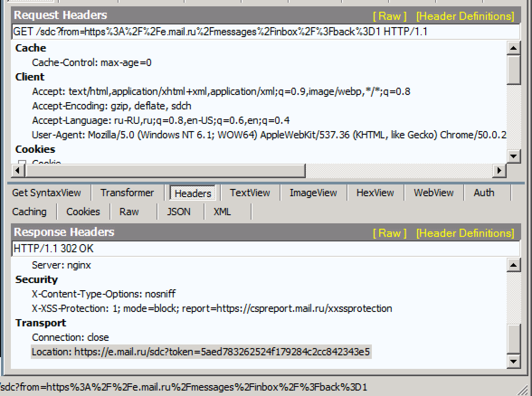Screen dimensions: 532x396
Task: Click the GET request line field
Action: tap(266, 32)
